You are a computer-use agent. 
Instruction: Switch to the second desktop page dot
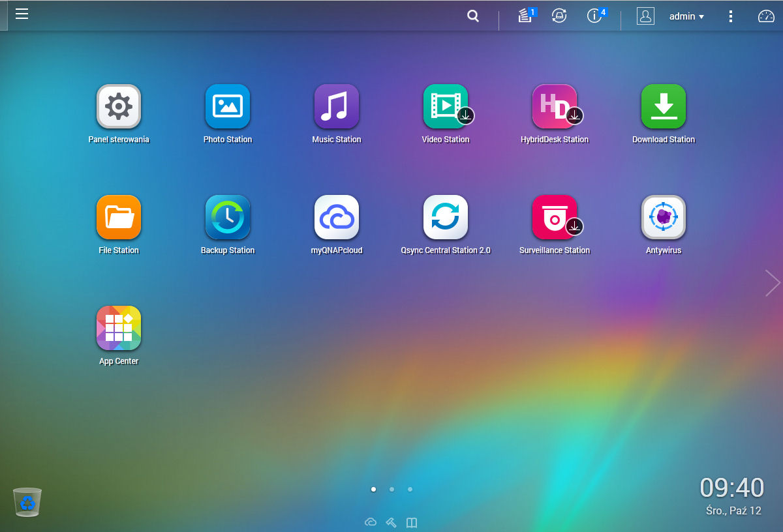tap(391, 489)
